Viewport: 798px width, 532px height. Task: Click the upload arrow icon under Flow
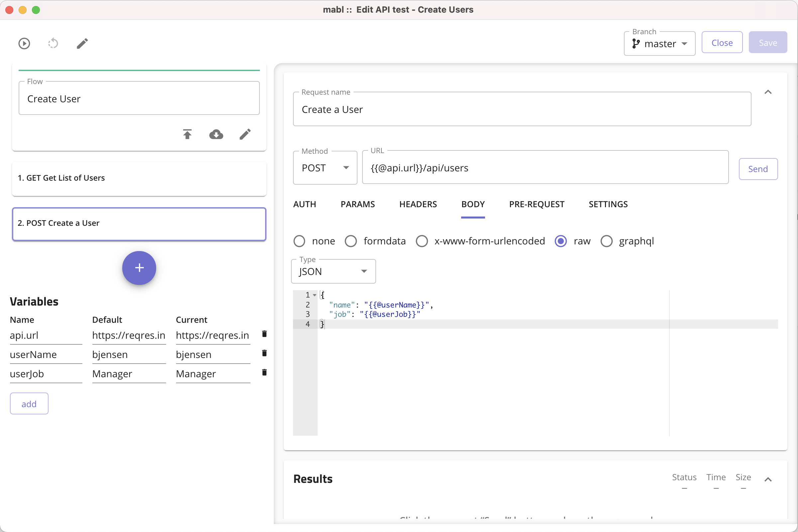[x=187, y=134]
